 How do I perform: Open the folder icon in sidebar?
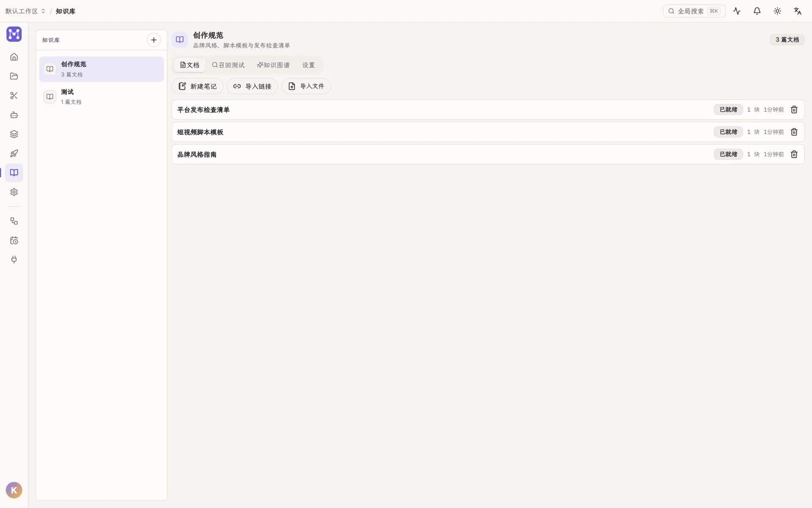(x=14, y=76)
